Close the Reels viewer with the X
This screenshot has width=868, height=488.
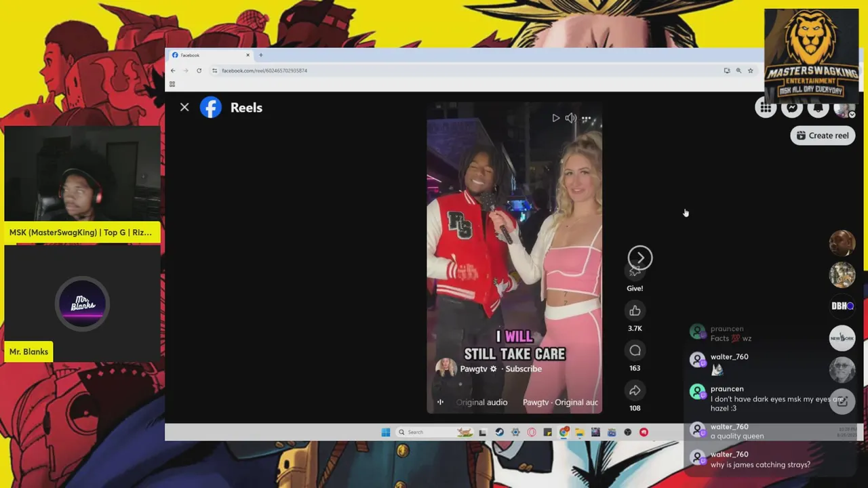(x=184, y=107)
